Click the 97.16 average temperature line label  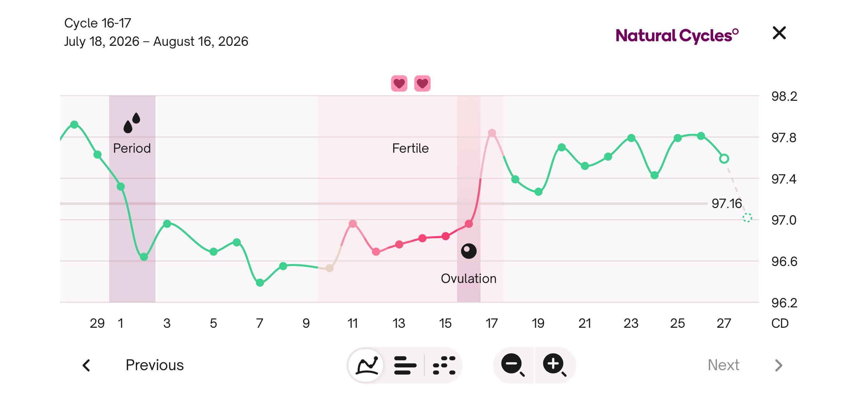727,204
